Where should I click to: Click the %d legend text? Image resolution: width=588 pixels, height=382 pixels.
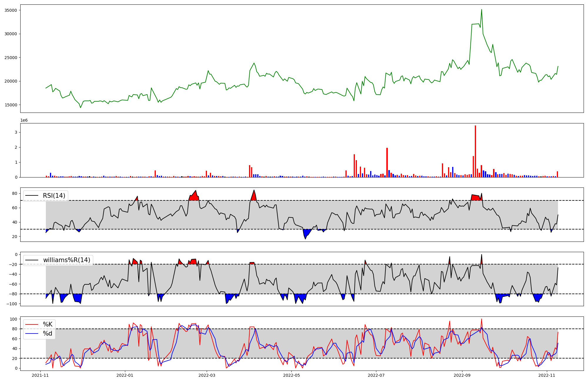(48, 334)
